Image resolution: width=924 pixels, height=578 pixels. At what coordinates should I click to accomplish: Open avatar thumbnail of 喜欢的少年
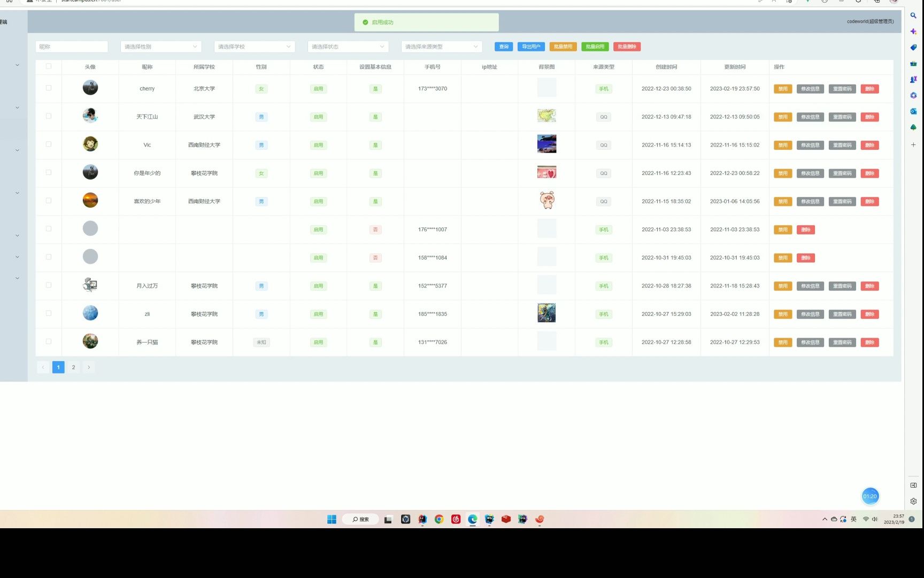pos(90,200)
